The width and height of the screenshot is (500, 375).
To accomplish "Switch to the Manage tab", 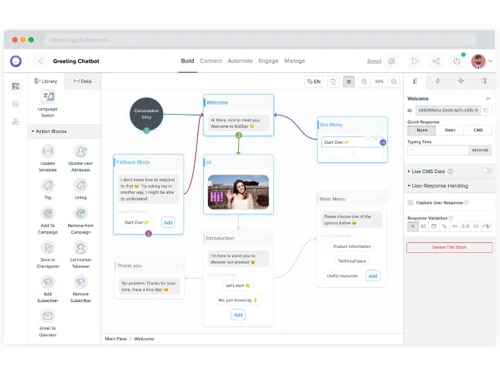I will [295, 61].
